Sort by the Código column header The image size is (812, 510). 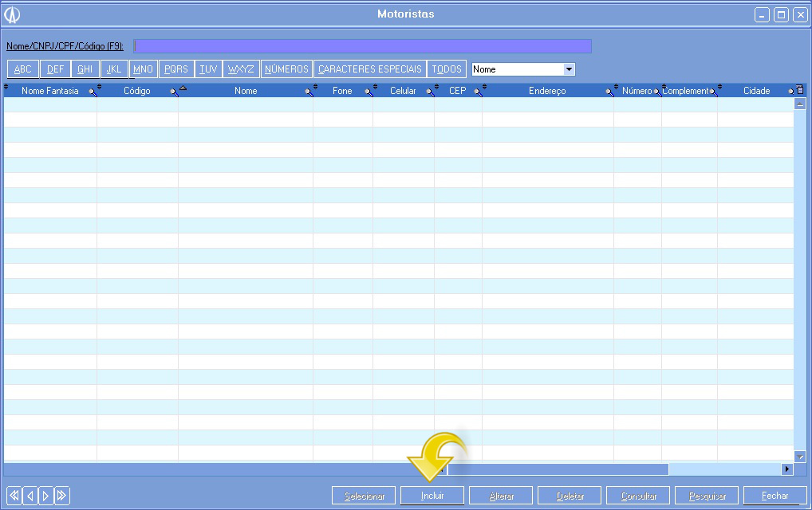point(136,91)
